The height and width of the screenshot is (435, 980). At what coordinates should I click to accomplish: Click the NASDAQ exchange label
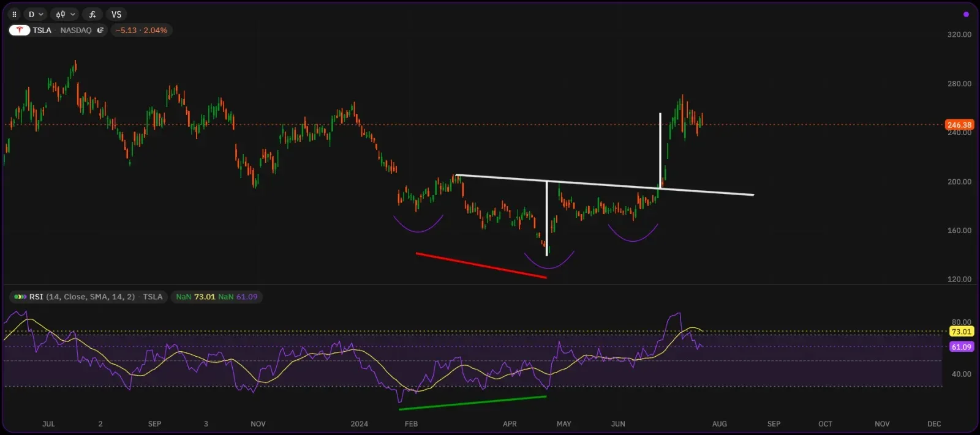(76, 30)
